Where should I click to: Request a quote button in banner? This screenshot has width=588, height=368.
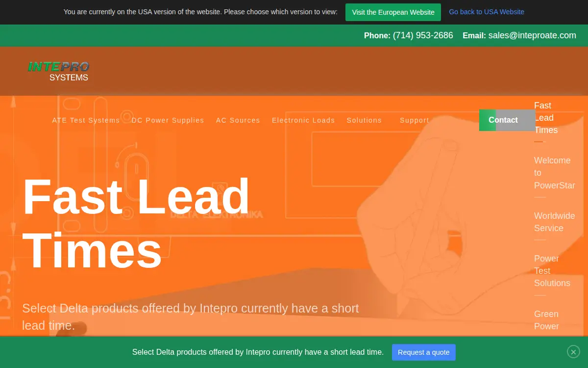pyautogui.click(x=424, y=352)
